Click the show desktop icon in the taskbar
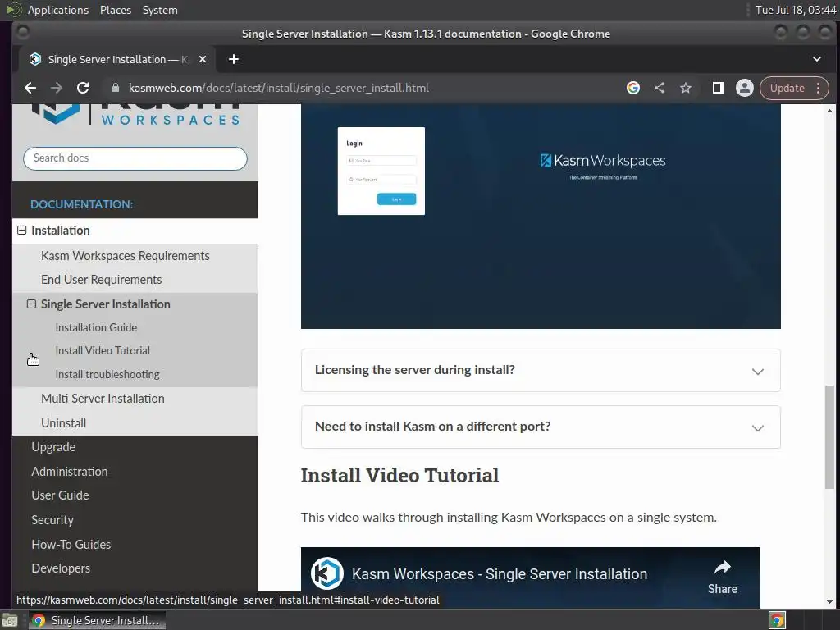The width and height of the screenshot is (840, 630). point(10,621)
